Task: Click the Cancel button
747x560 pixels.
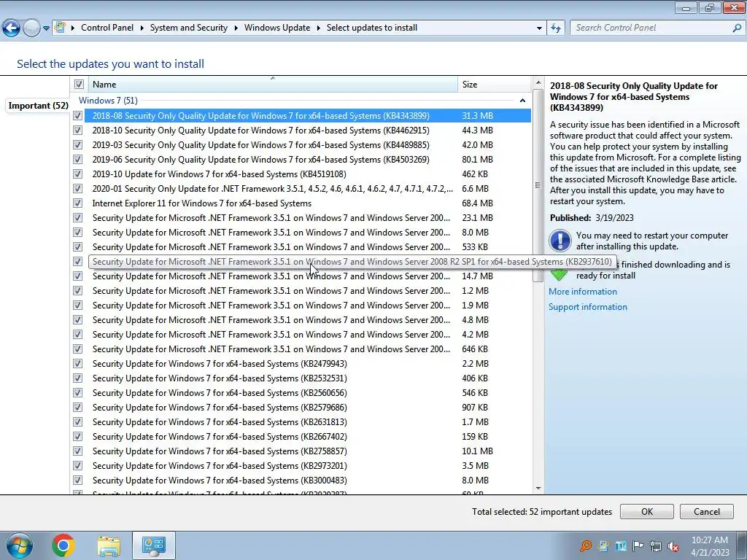Action: pos(706,512)
